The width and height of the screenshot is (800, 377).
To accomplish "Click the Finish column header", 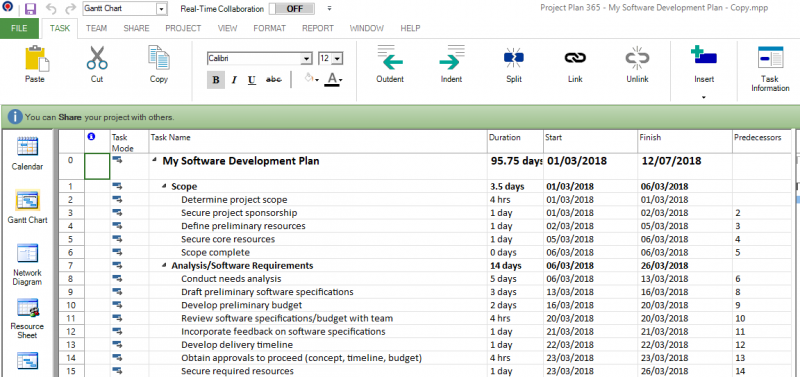I will (685, 142).
